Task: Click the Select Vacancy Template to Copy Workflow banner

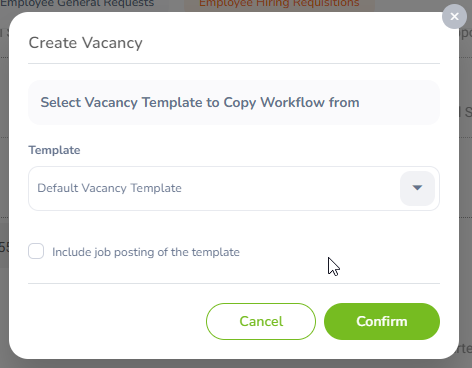Action: [x=234, y=102]
